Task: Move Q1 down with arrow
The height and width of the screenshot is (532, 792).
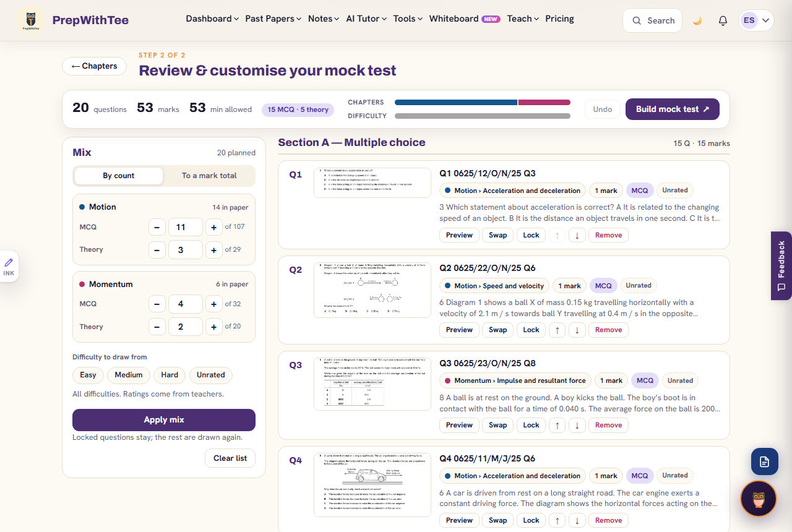Action: click(x=577, y=235)
